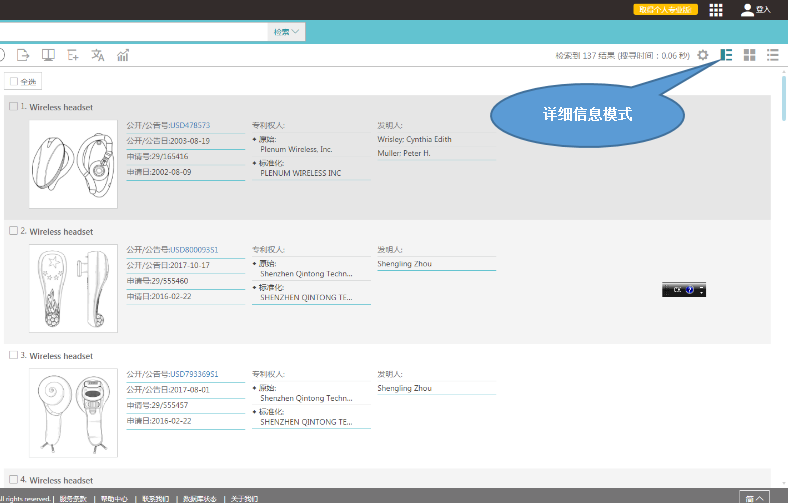Expand the 检索 search dropdown

coord(286,32)
